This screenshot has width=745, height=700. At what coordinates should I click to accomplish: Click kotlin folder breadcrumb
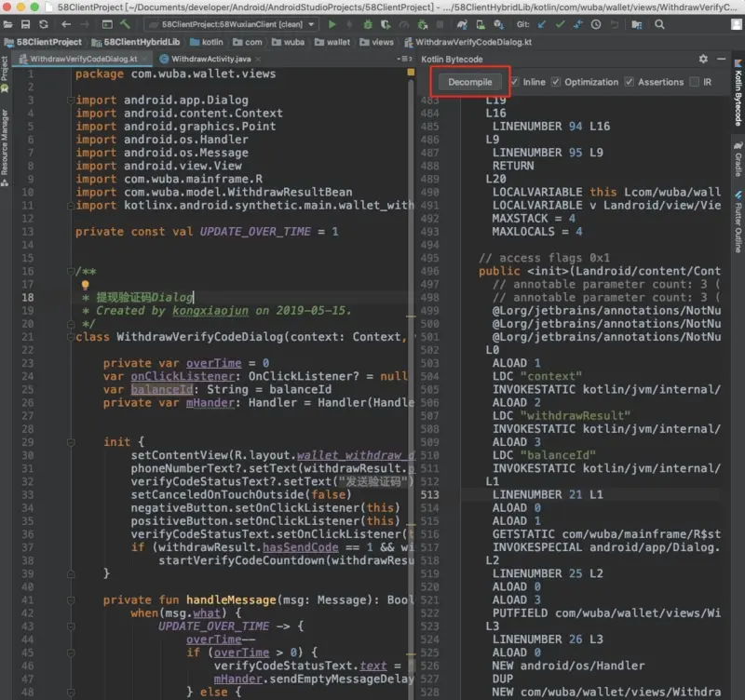pos(207,42)
